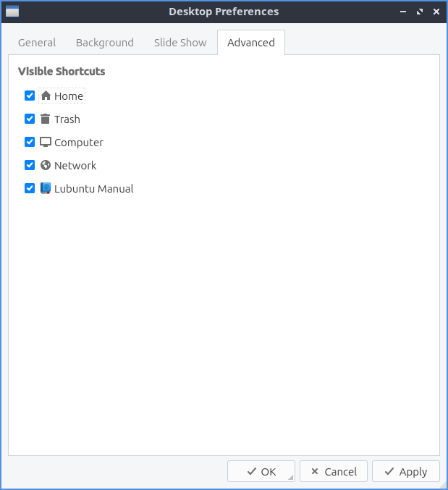Click the Lubuntu Manual book icon
Viewport: 448px width, 490px height.
(46, 189)
